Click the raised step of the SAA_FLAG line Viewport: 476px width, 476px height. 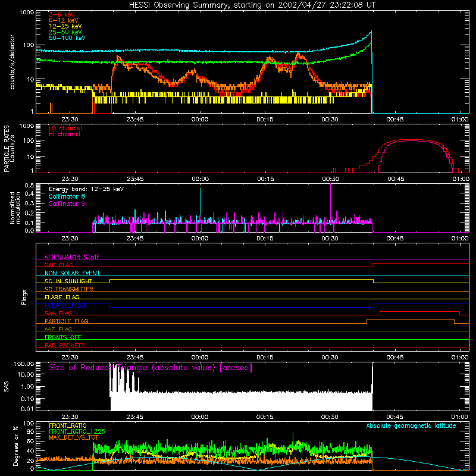pyautogui.click(x=420, y=311)
